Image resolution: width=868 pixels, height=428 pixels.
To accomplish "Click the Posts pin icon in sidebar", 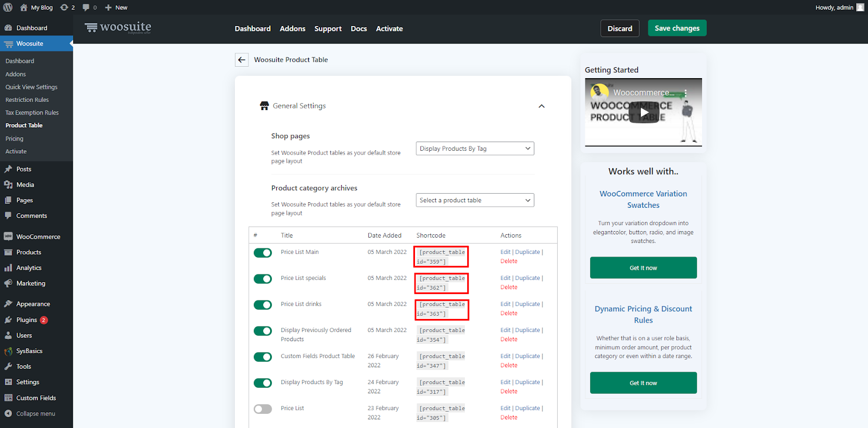I will [x=8, y=169].
